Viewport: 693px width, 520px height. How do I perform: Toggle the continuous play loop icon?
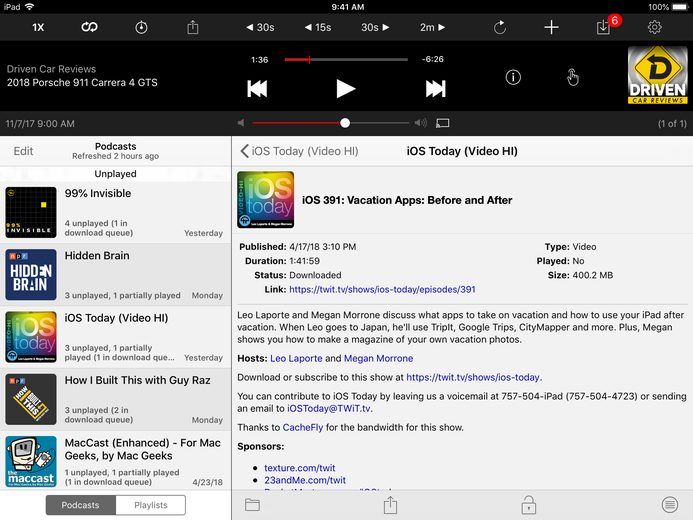point(89,27)
